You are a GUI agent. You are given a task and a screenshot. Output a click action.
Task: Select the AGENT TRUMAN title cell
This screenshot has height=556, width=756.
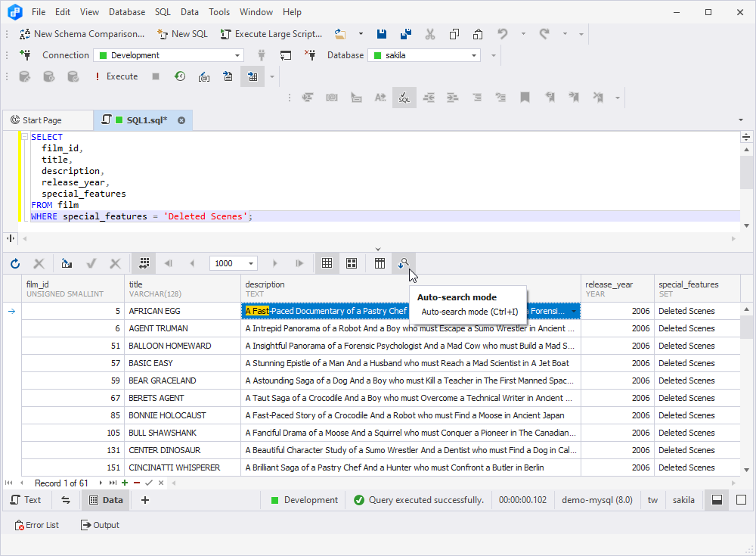coord(183,328)
